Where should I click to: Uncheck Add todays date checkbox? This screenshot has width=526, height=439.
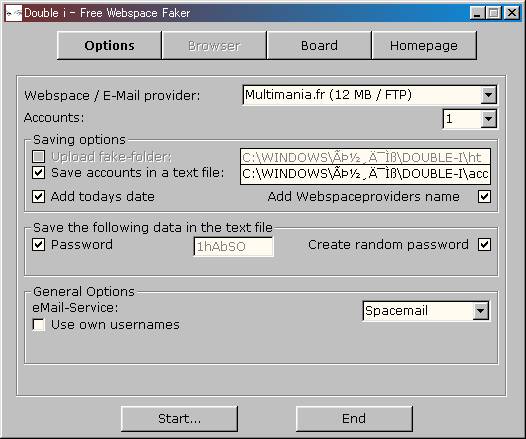tap(39, 197)
